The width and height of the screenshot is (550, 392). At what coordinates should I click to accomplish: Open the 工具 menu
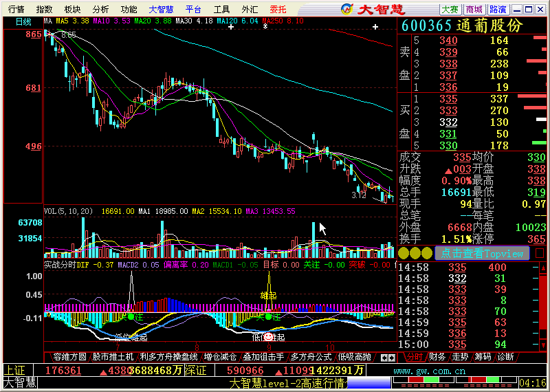[221, 9]
